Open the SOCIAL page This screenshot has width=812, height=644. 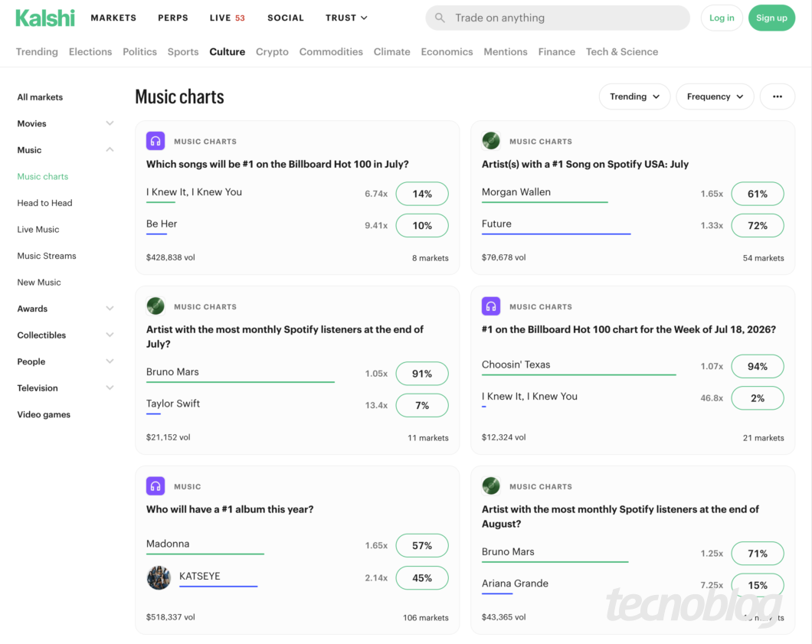tap(285, 18)
